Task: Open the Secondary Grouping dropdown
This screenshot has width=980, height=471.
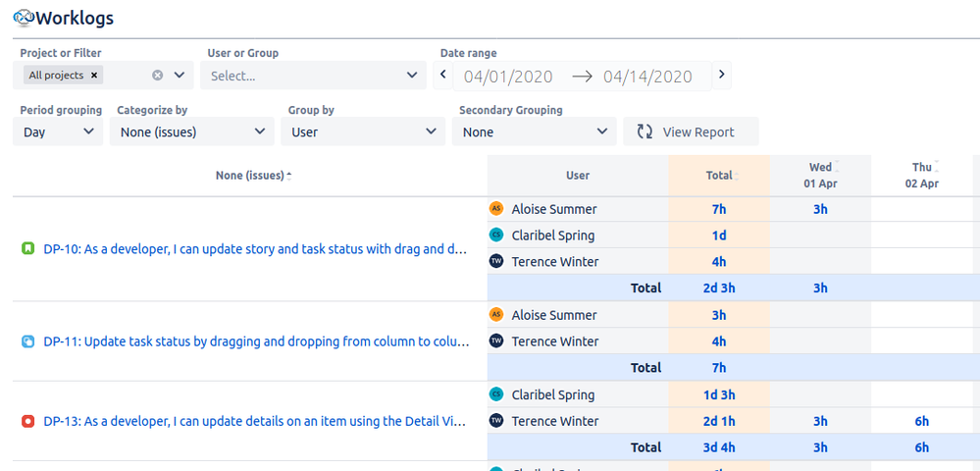Action: 535,131
